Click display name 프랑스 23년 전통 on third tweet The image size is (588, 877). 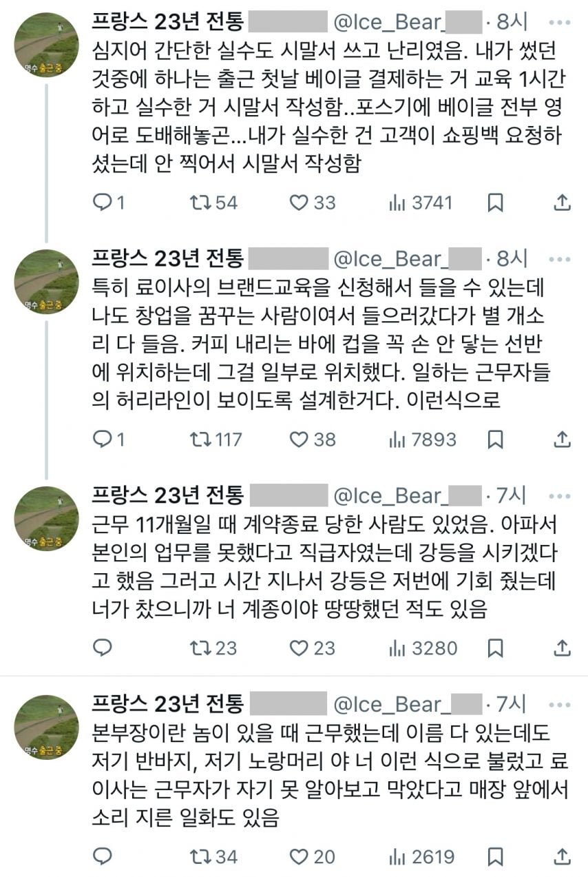(x=167, y=495)
